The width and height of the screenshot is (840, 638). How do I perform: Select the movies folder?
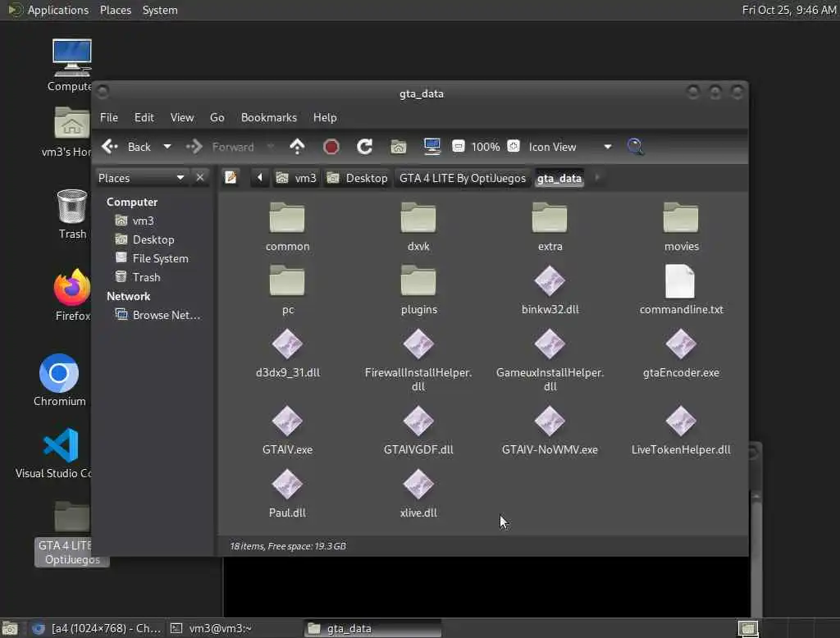point(681,227)
